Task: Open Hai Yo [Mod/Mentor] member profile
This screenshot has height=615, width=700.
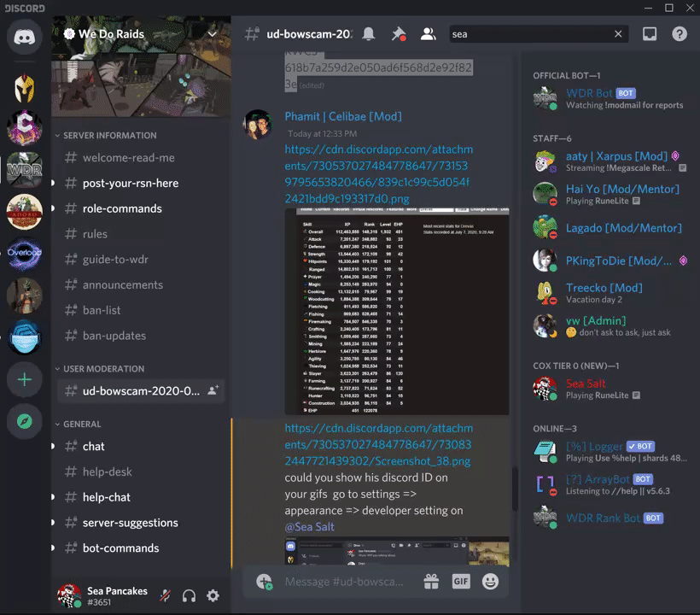Action: [611, 194]
